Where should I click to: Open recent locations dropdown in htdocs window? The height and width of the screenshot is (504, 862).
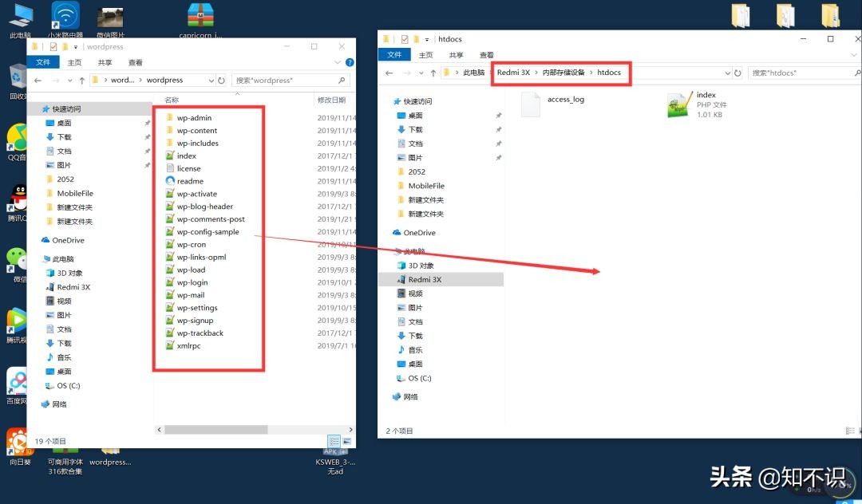coord(421,73)
